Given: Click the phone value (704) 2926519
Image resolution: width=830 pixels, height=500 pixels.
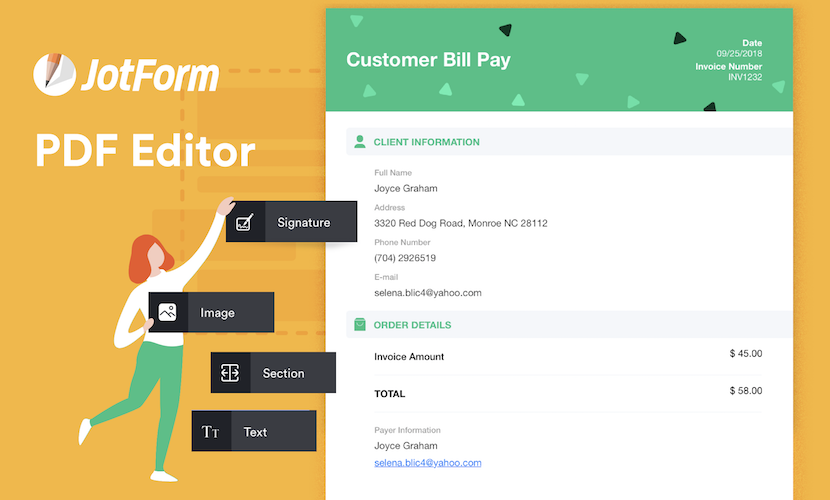Looking at the screenshot, I should tap(405, 258).
